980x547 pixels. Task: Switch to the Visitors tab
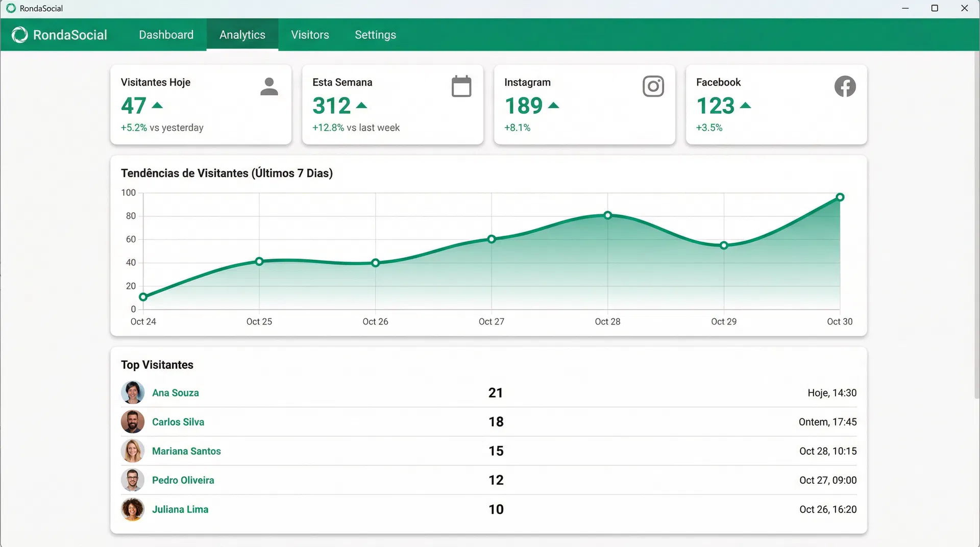pos(310,35)
